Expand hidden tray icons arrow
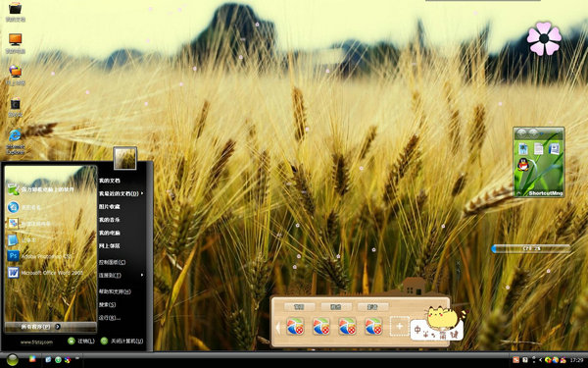The width and height of the screenshot is (588, 368). pos(540,360)
